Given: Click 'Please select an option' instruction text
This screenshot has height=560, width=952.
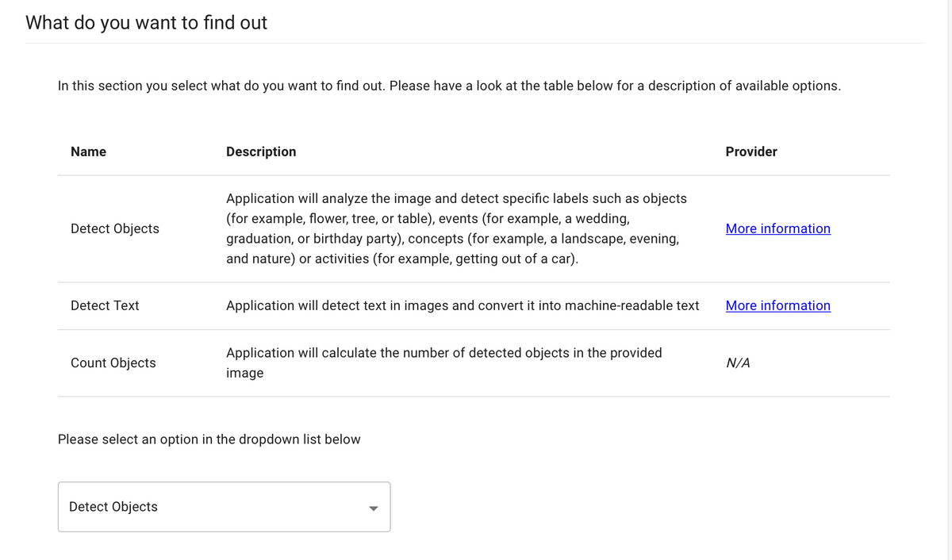Looking at the screenshot, I should coord(209,439).
